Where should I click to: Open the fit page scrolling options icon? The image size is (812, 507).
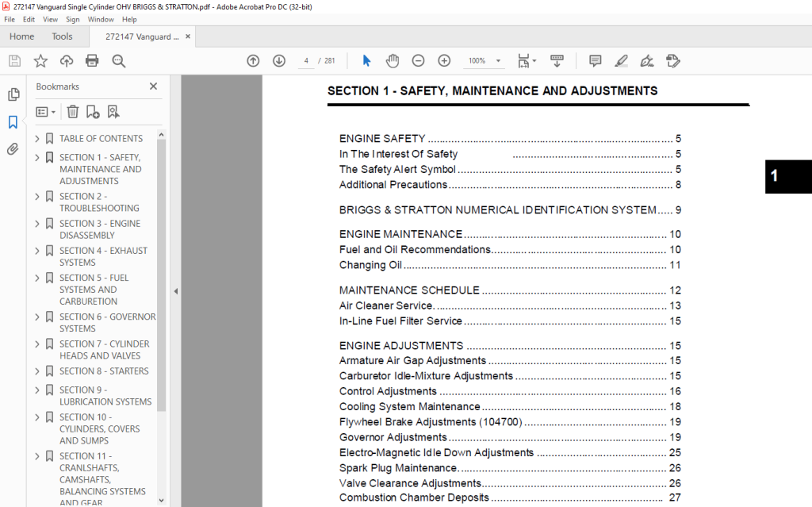527,61
